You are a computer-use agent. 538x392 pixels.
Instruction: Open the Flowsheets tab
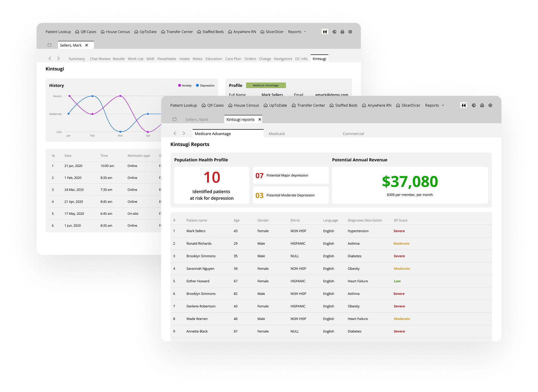coord(167,59)
